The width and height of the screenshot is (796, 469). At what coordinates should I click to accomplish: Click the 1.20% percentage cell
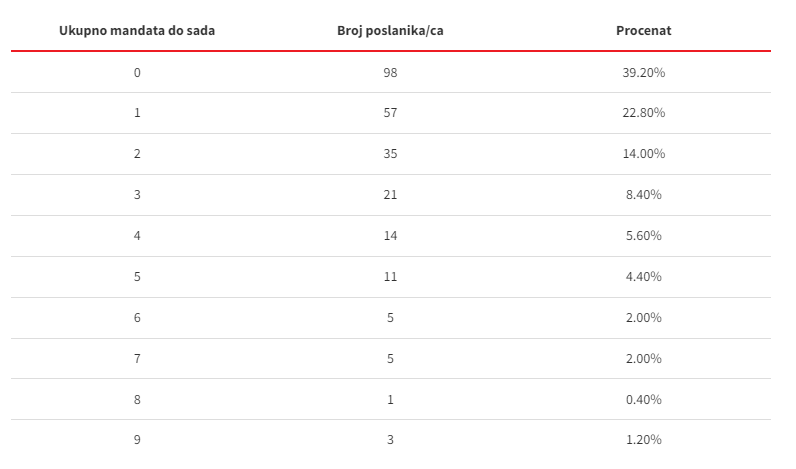[644, 440]
